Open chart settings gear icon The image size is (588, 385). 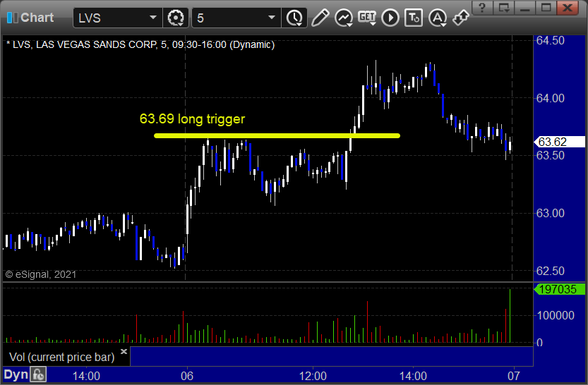[x=176, y=18]
